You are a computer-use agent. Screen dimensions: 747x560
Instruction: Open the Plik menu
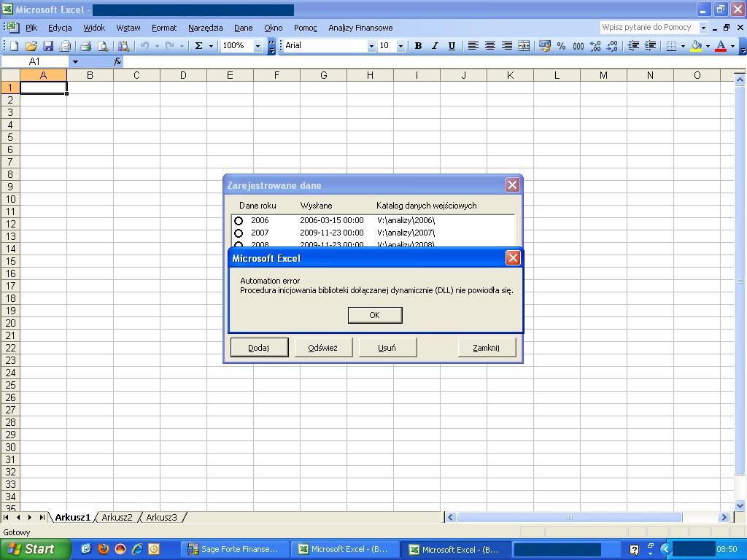[31, 28]
